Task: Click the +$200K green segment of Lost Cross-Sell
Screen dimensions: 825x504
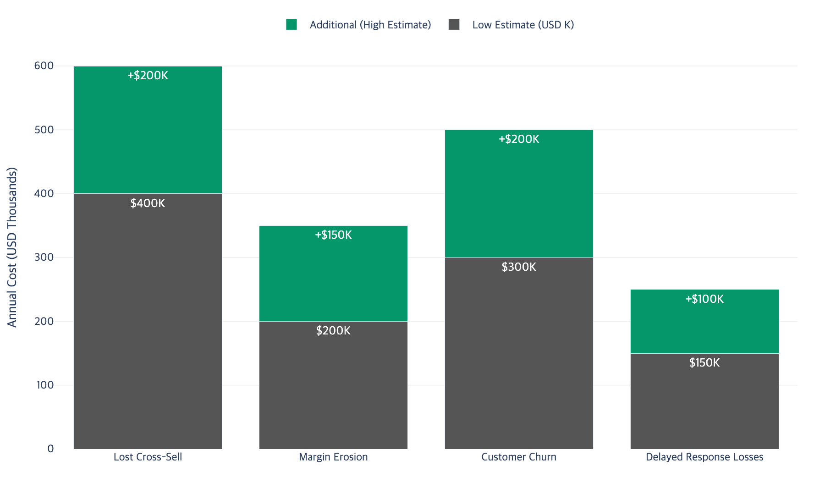Action: tap(148, 130)
